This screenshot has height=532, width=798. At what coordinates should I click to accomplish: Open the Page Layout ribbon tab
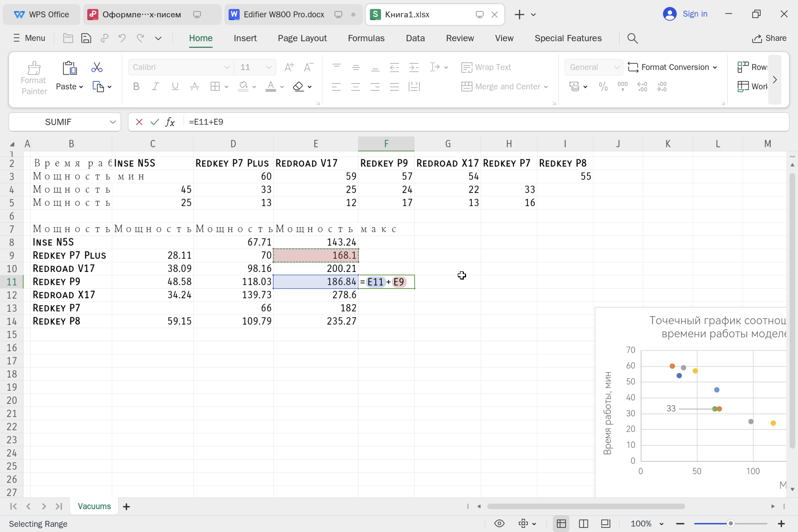tap(302, 38)
